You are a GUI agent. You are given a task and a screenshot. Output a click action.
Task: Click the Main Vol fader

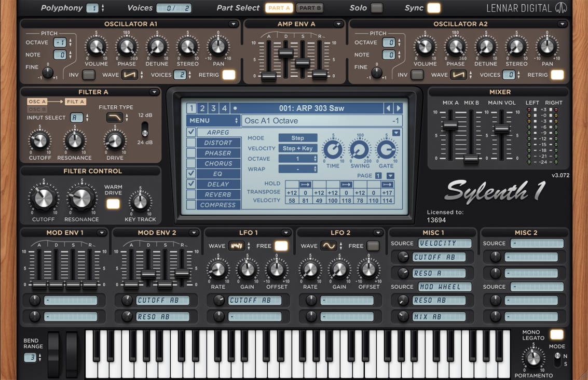(x=502, y=129)
